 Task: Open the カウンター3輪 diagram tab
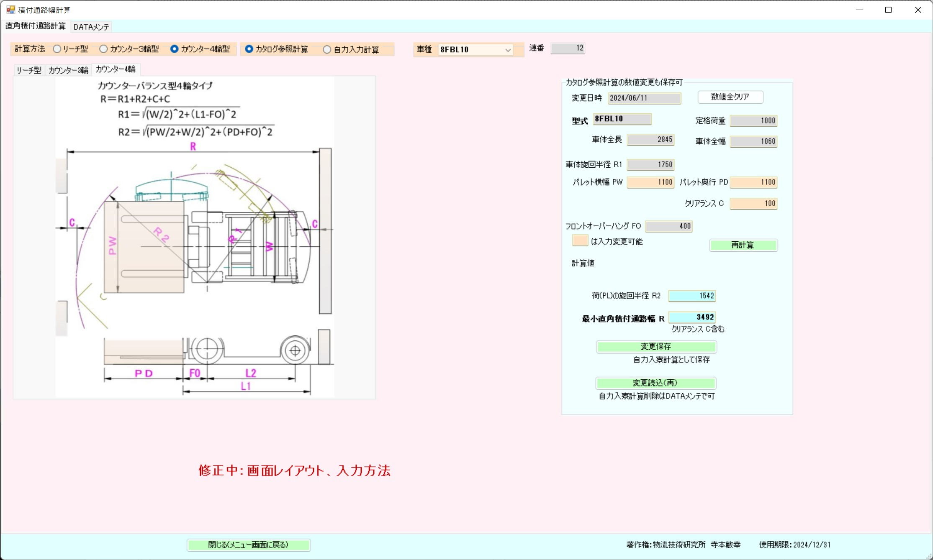68,70
